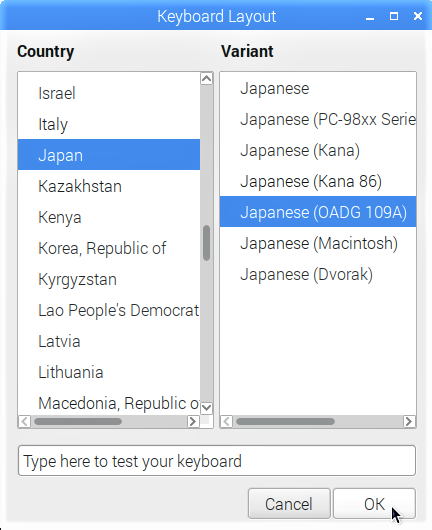Click the Variant list scroll-right arrow
The image size is (432, 530).
point(409,421)
